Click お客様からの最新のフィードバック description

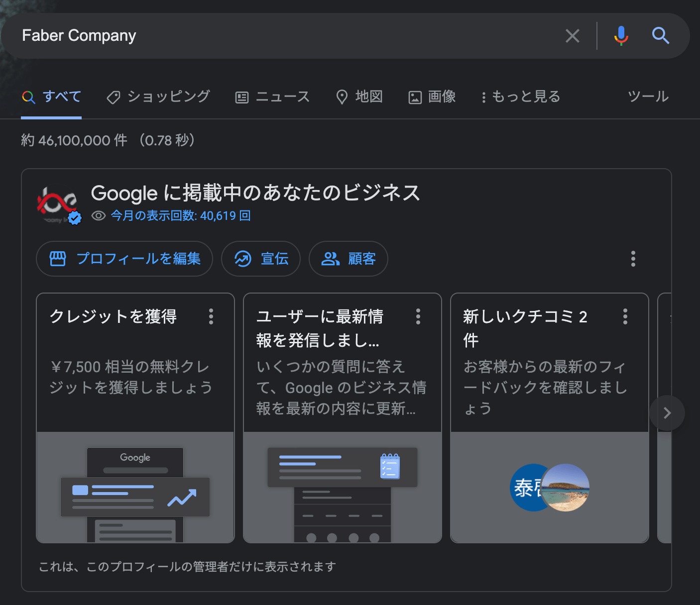[x=545, y=388]
